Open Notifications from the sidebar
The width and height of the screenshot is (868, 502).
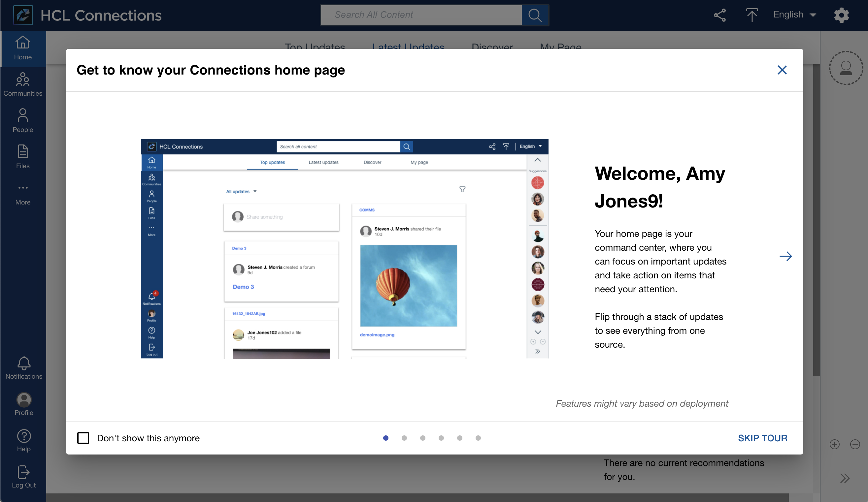coord(23,368)
